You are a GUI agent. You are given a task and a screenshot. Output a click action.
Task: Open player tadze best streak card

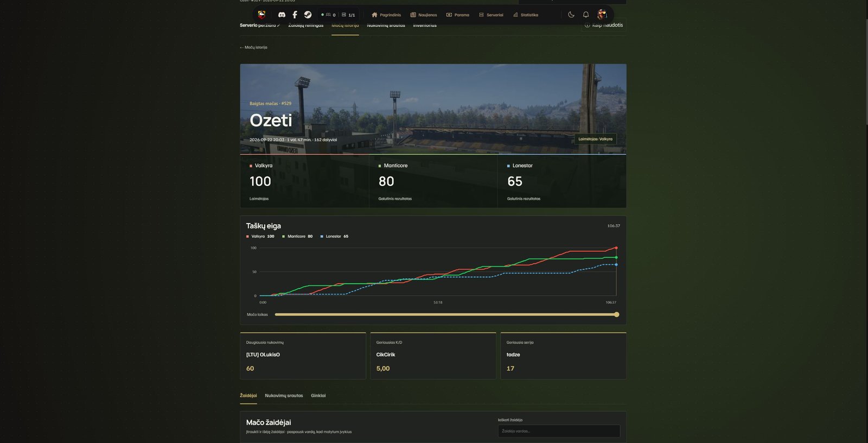pos(563,356)
